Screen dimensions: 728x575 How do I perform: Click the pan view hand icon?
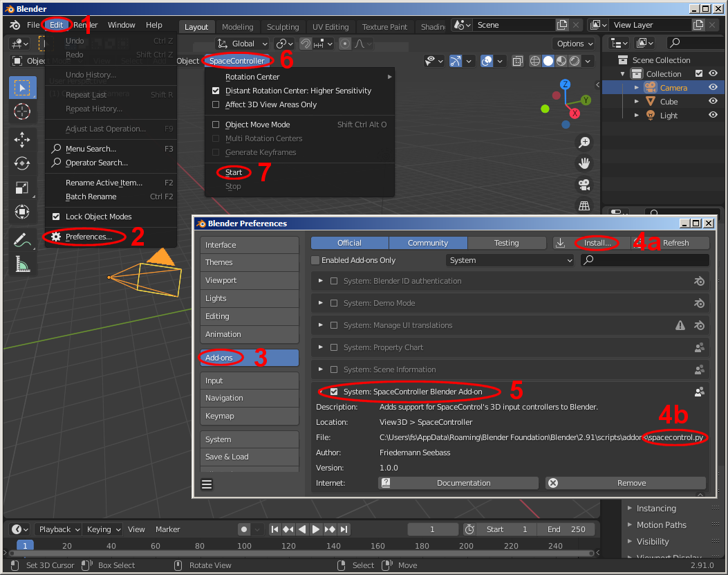click(584, 163)
